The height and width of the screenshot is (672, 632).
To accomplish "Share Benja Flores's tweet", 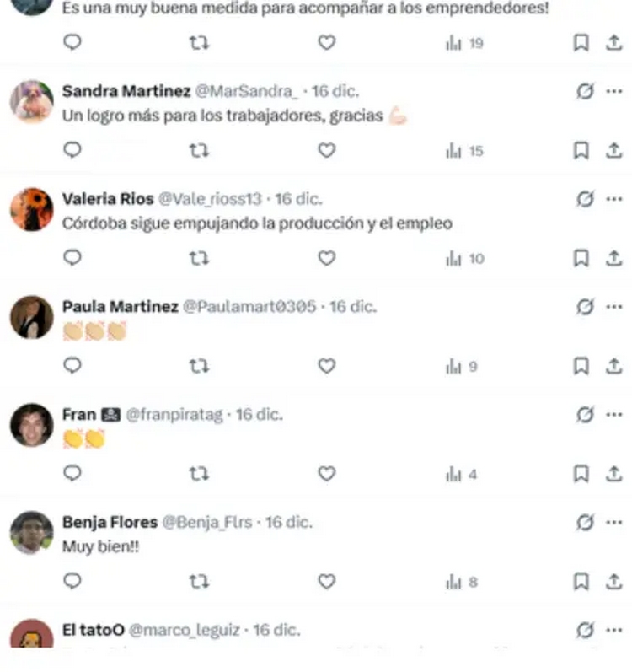I will point(613,582).
